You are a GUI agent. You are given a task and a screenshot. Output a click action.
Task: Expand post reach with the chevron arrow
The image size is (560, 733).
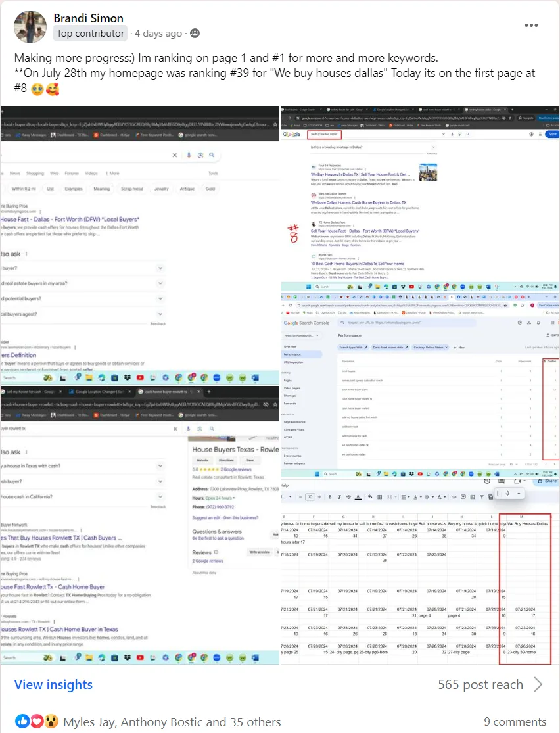click(538, 684)
